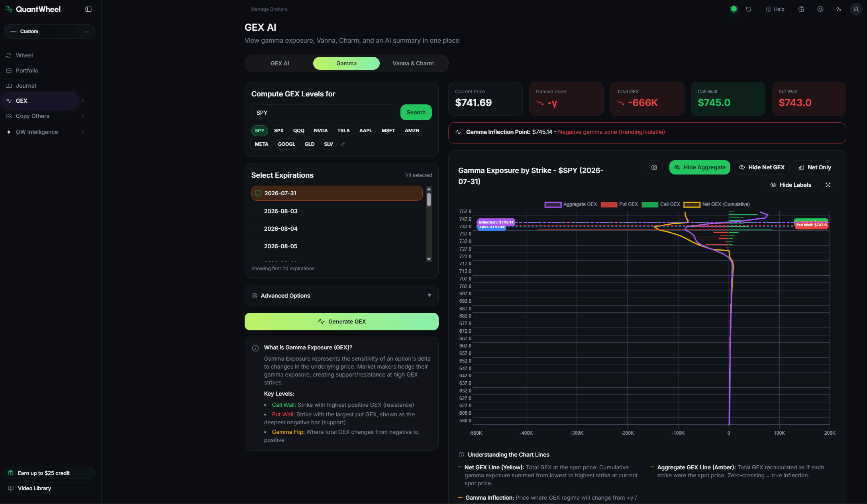Open the Help link
867x504 pixels.
click(x=775, y=9)
